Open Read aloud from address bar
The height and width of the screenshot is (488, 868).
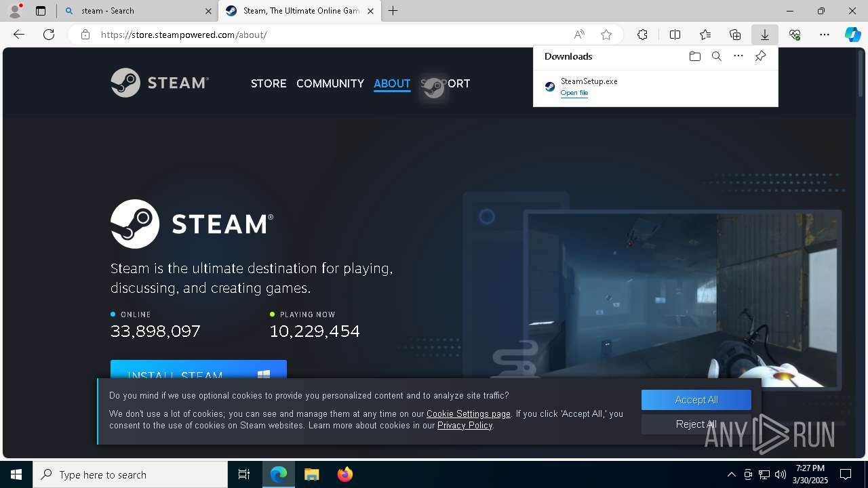(579, 35)
